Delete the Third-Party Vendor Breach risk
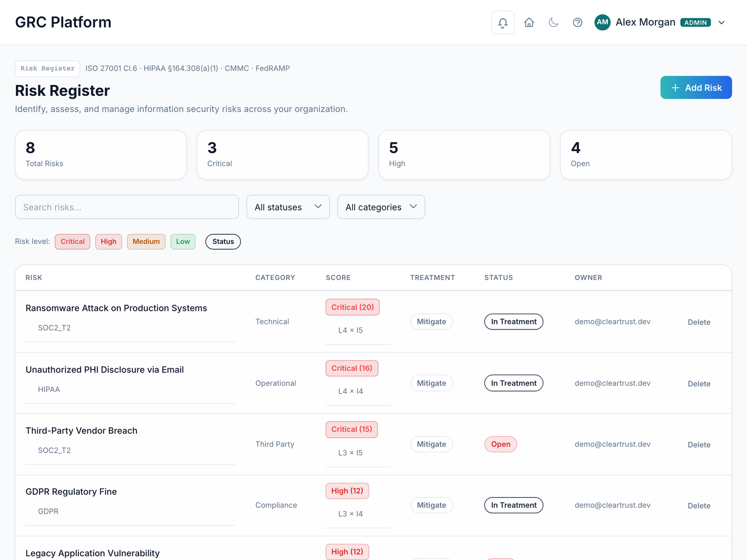747x560 pixels. click(x=699, y=445)
